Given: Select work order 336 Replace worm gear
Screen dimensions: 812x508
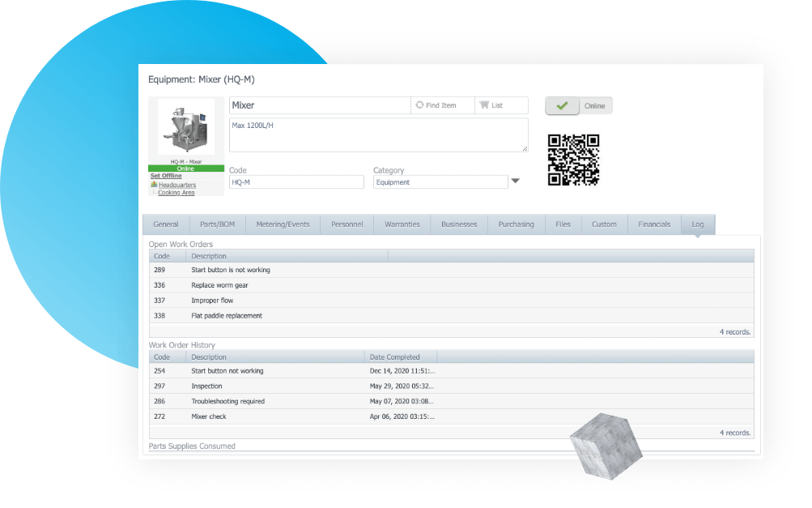Looking at the screenshot, I should (x=243, y=284).
